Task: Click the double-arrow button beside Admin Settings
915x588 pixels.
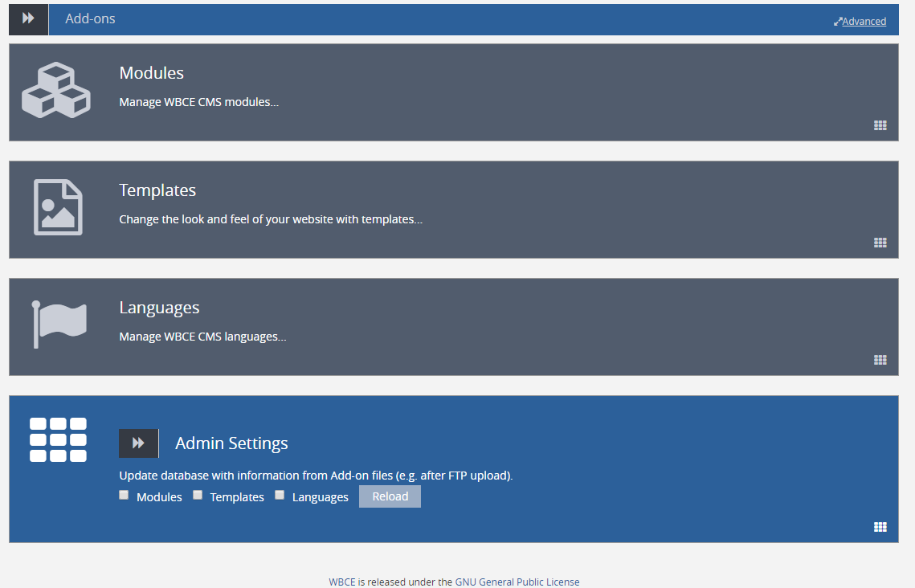Action: pos(138,443)
